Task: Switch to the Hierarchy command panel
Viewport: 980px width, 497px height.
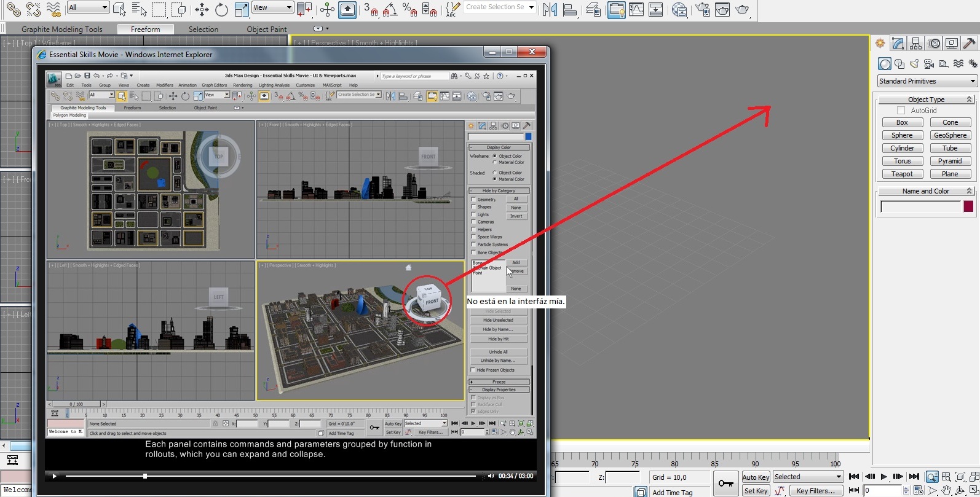Action: pyautogui.click(x=916, y=43)
